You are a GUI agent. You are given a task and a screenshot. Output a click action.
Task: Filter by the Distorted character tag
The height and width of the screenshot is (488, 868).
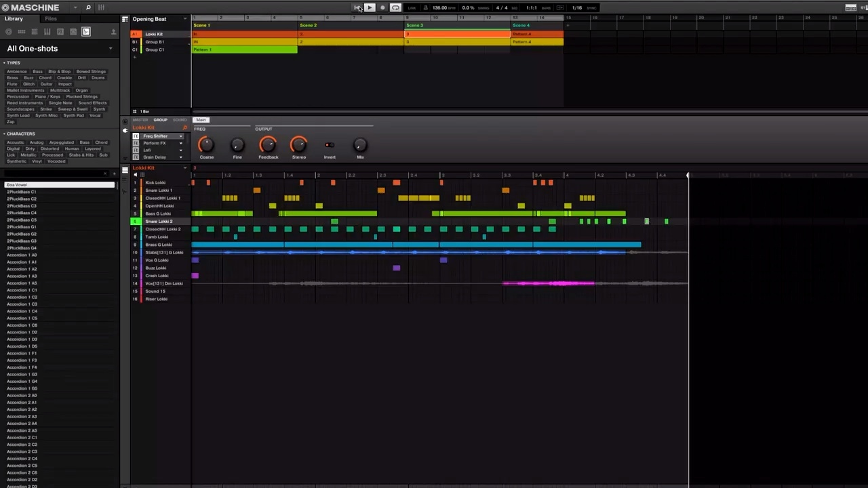(50, 148)
